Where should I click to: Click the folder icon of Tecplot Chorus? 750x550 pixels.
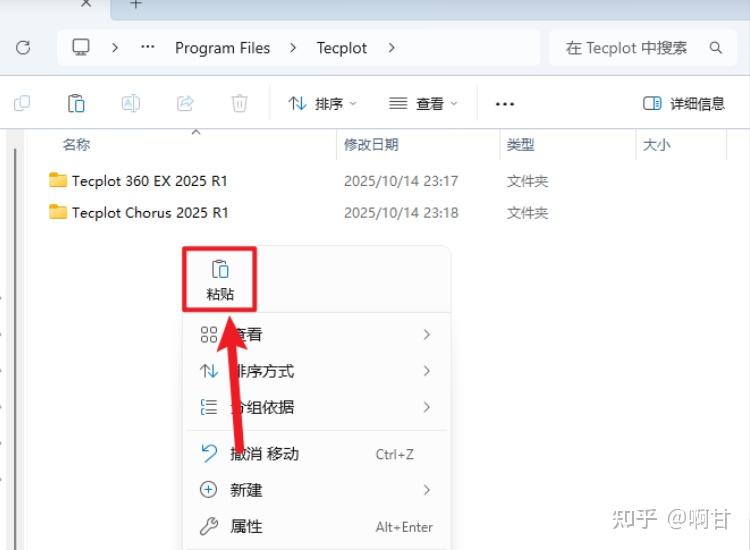coord(58,212)
